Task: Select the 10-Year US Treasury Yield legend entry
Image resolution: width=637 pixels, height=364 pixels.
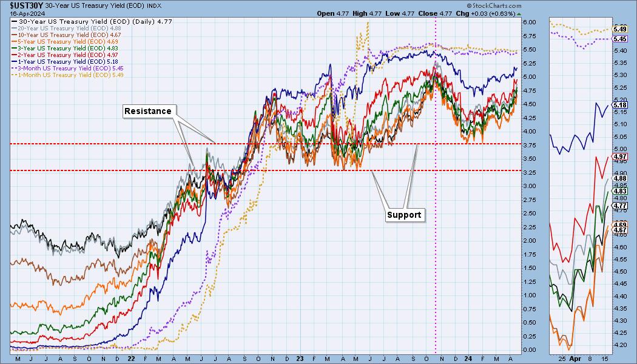Action: pos(67,35)
